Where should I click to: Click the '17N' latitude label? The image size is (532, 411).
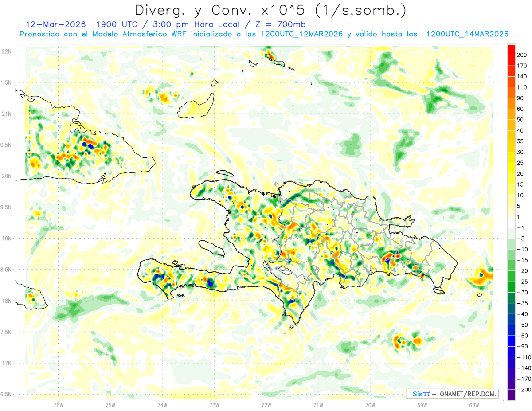[x=6, y=363]
